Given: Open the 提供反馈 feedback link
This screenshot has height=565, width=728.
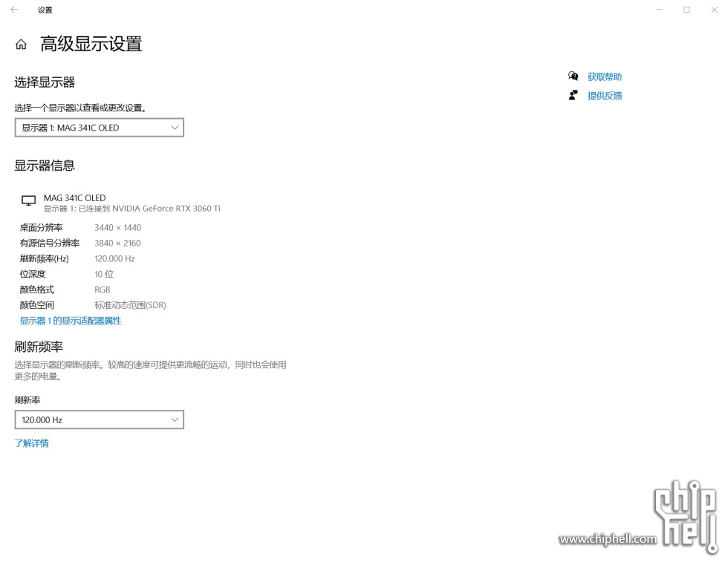Looking at the screenshot, I should point(605,96).
